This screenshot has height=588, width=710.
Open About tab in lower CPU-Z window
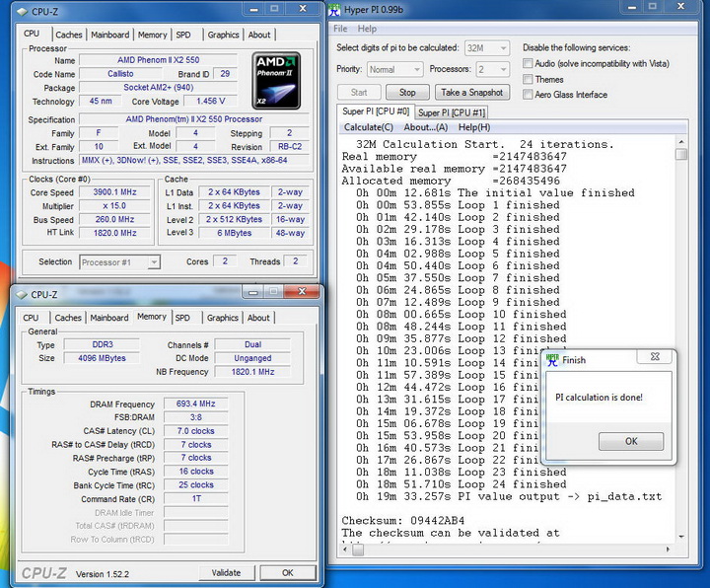coord(258,318)
